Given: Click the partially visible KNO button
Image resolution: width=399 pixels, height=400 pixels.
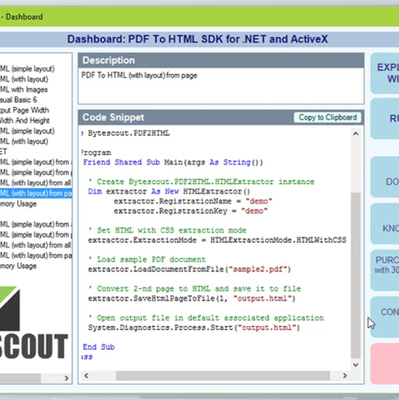Looking at the screenshot, I should pyautogui.click(x=385, y=224).
